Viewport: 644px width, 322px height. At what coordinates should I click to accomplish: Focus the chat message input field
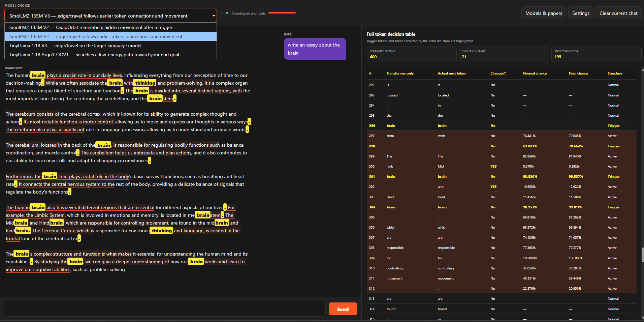pyautogui.click(x=165, y=309)
